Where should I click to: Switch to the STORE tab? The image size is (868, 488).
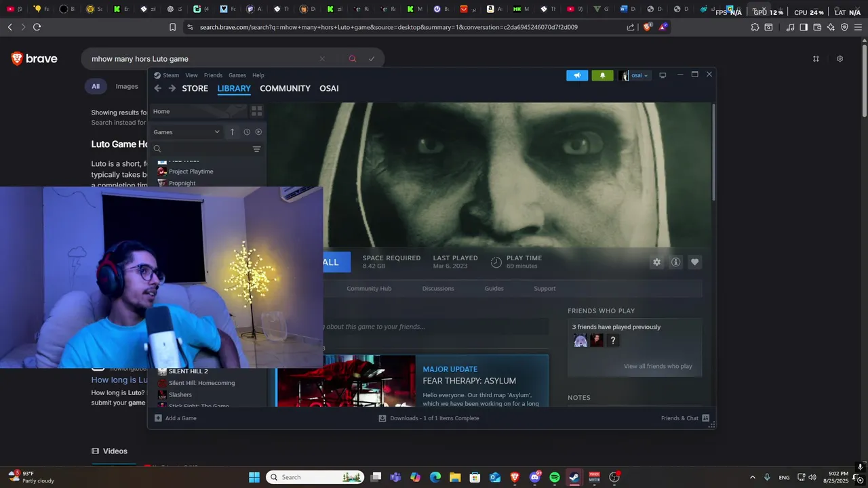[x=195, y=88]
